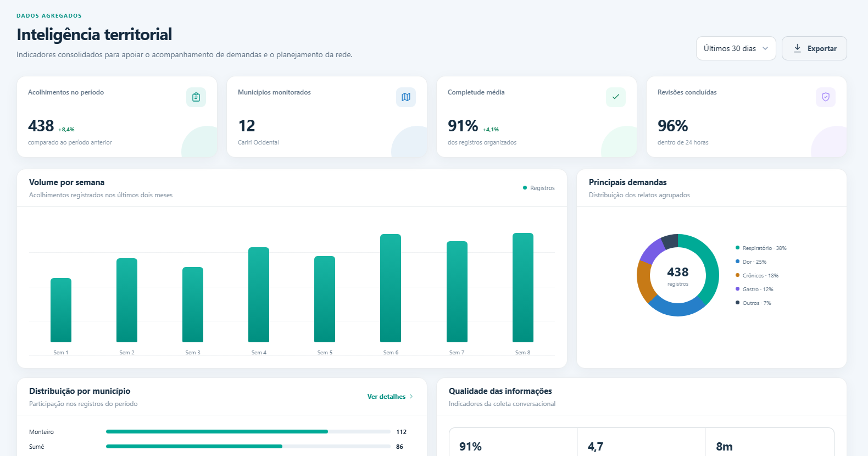This screenshot has width=868, height=456.
Task: Click the map icon on Municípios monitorados card
Action: click(406, 97)
